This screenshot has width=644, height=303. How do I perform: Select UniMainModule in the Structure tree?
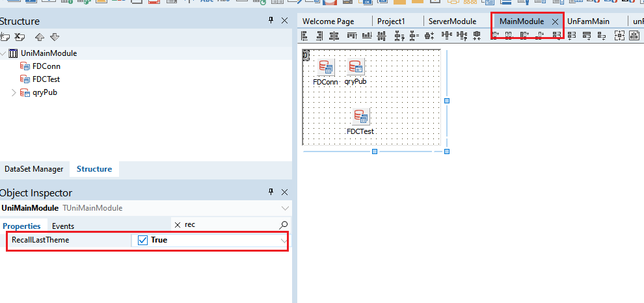49,53
